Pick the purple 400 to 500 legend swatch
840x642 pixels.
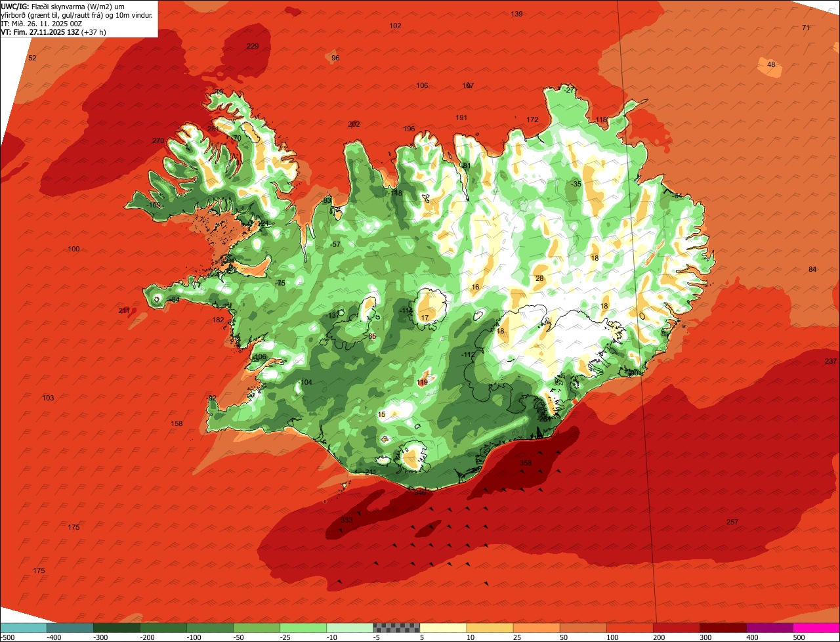pos(769,628)
